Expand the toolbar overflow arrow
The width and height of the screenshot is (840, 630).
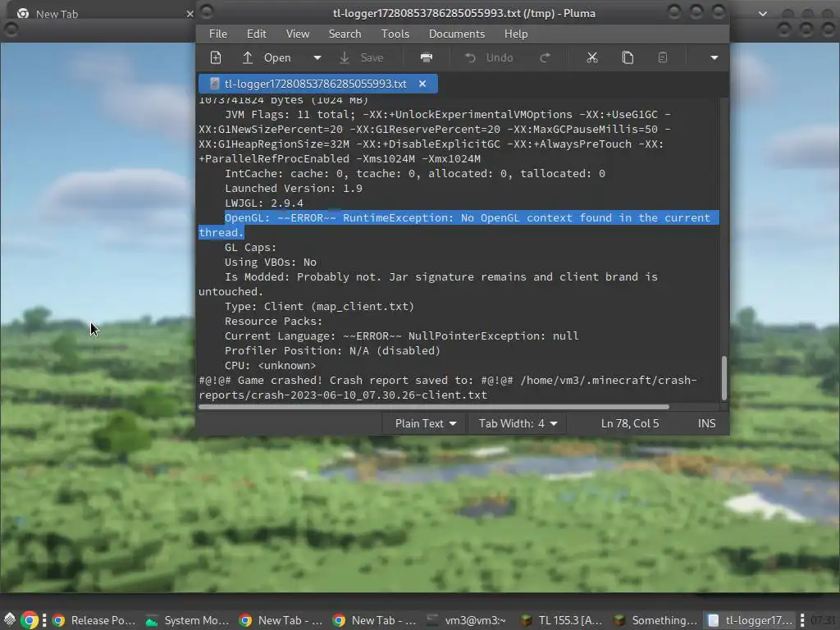[714, 58]
